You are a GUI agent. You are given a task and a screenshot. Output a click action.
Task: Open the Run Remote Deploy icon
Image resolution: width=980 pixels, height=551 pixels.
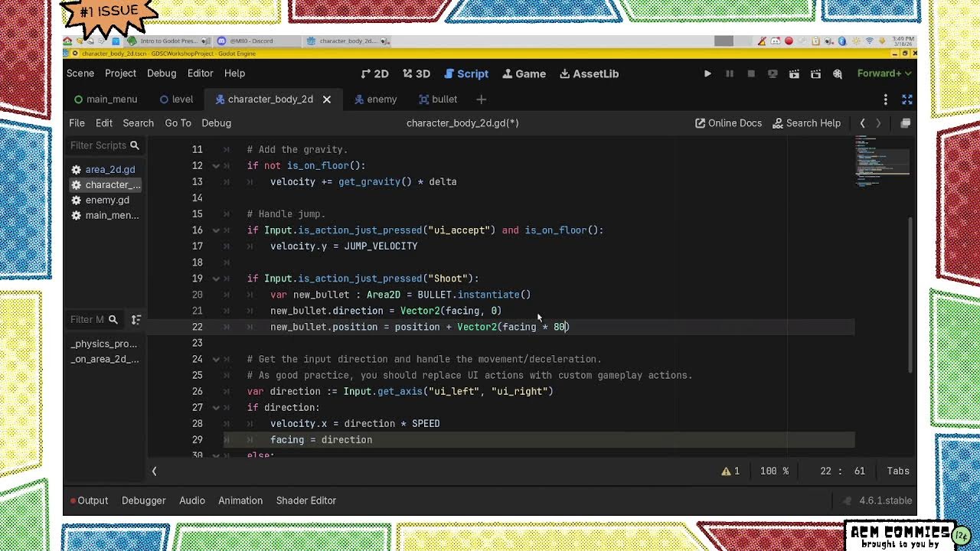[x=773, y=73]
